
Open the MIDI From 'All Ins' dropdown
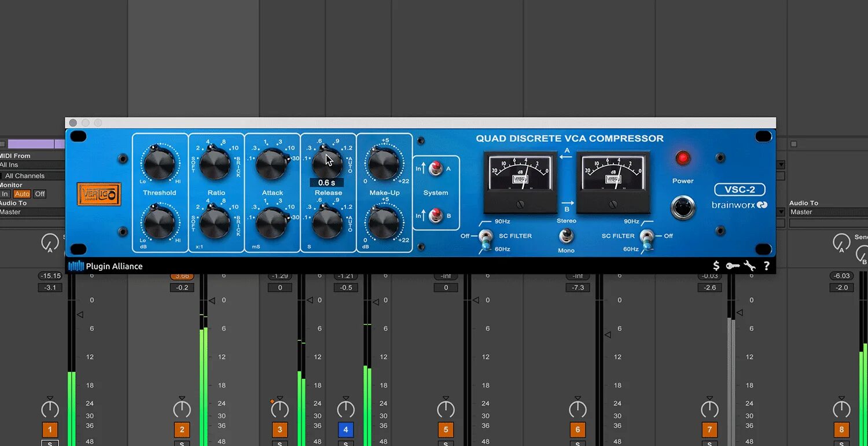[x=32, y=165]
